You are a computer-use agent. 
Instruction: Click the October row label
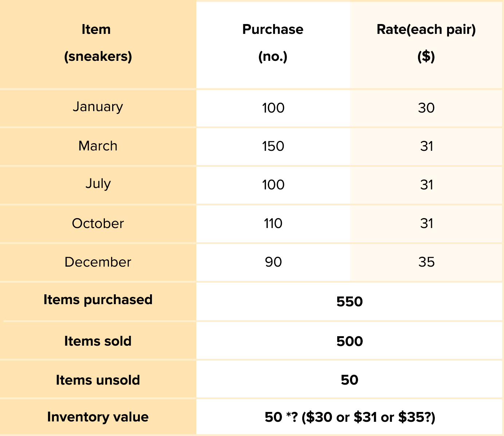pos(98,223)
